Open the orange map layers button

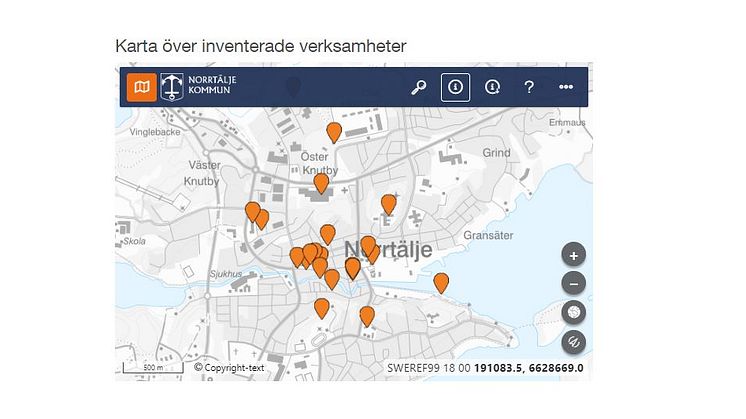coord(141,88)
